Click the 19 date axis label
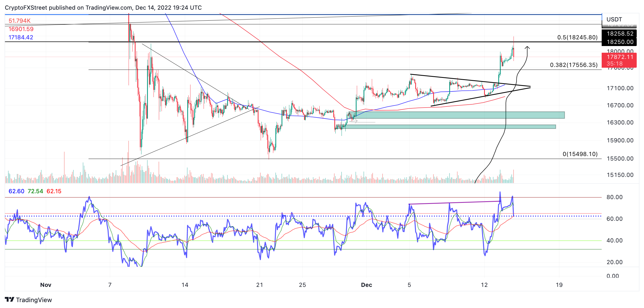 [x=559, y=285]
